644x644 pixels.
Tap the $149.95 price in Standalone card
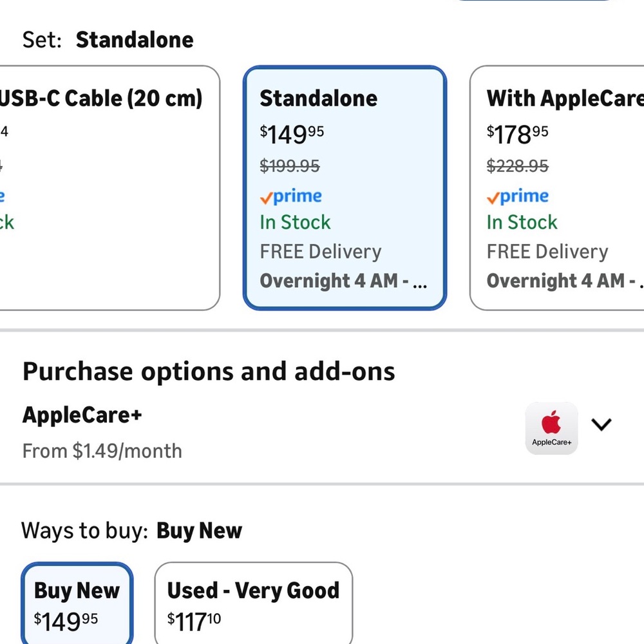coord(292,135)
